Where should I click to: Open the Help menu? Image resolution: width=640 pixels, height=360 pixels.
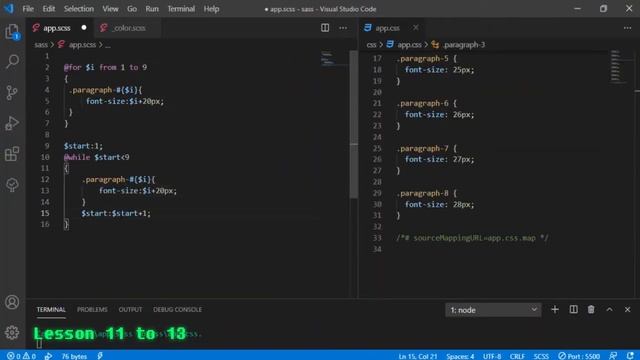coord(211,9)
